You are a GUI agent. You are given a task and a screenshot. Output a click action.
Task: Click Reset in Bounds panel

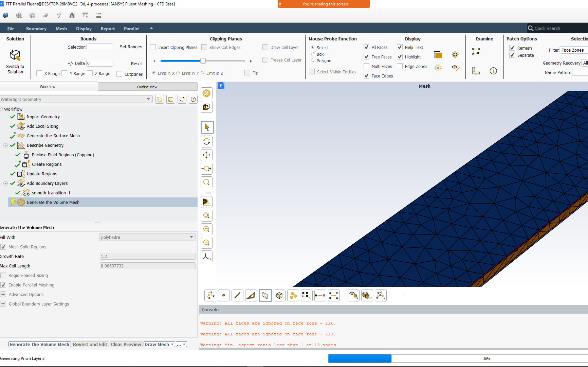click(136, 64)
